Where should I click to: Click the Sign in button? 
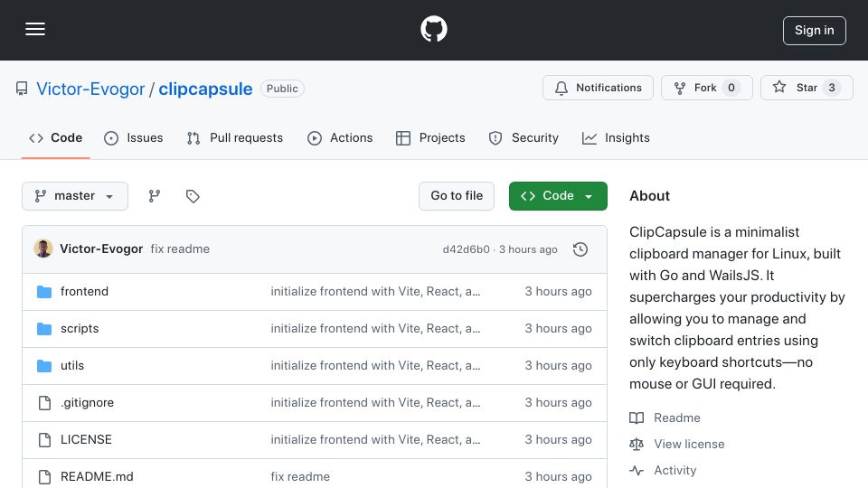814,31
